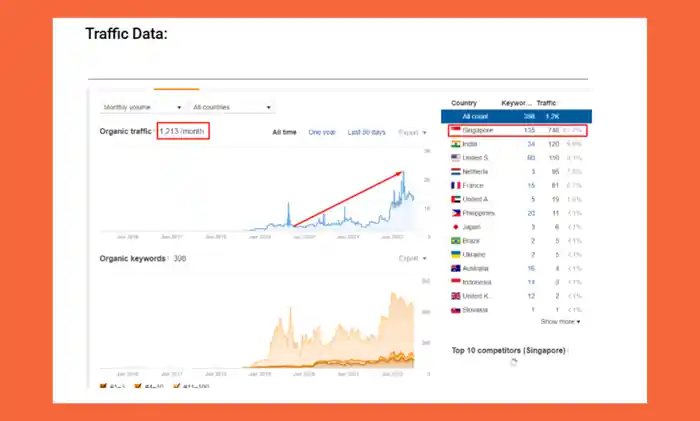Image resolution: width=700 pixels, height=421 pixels.
Task: Expand country list with Show more
Action: coord(560,321)
